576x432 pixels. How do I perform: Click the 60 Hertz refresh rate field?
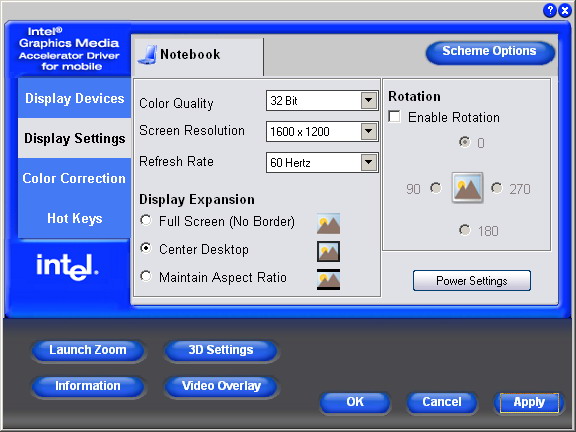pyautogui.click(x=322, y=162)
